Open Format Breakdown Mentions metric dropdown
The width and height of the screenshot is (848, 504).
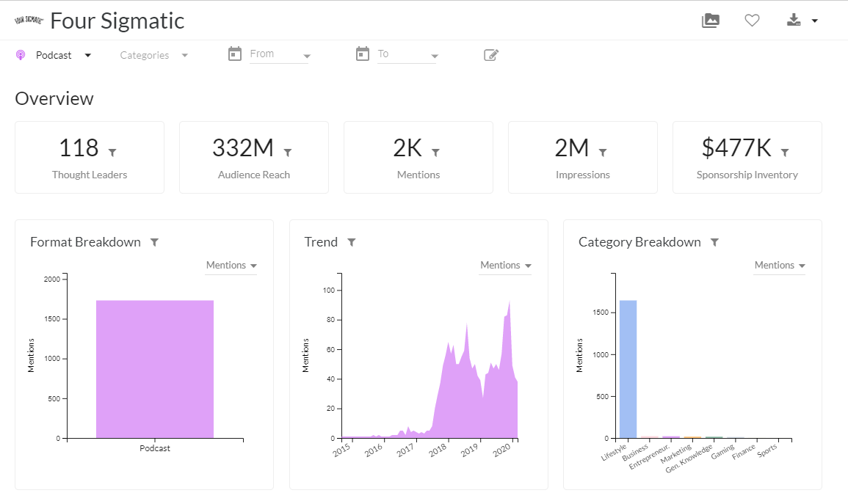coord(231,266)
